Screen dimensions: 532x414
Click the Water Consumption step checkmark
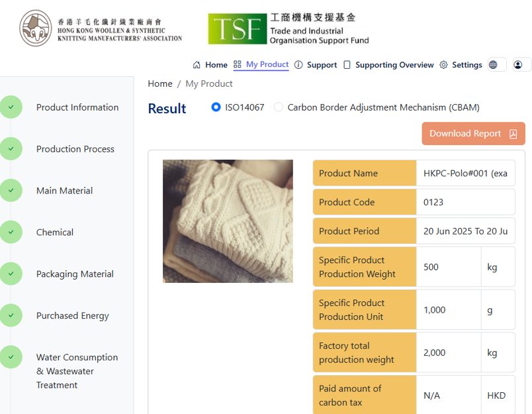tap(11, 357)
